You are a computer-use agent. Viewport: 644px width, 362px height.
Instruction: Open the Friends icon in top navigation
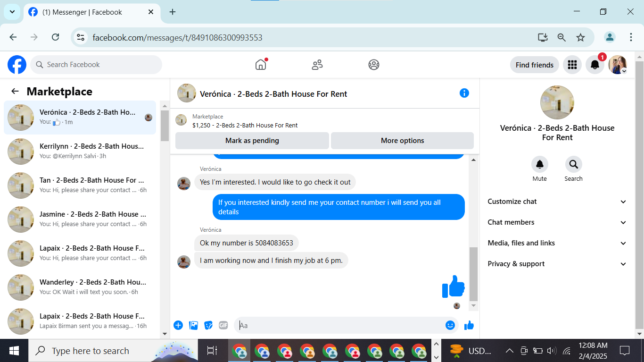click(317, 65)
